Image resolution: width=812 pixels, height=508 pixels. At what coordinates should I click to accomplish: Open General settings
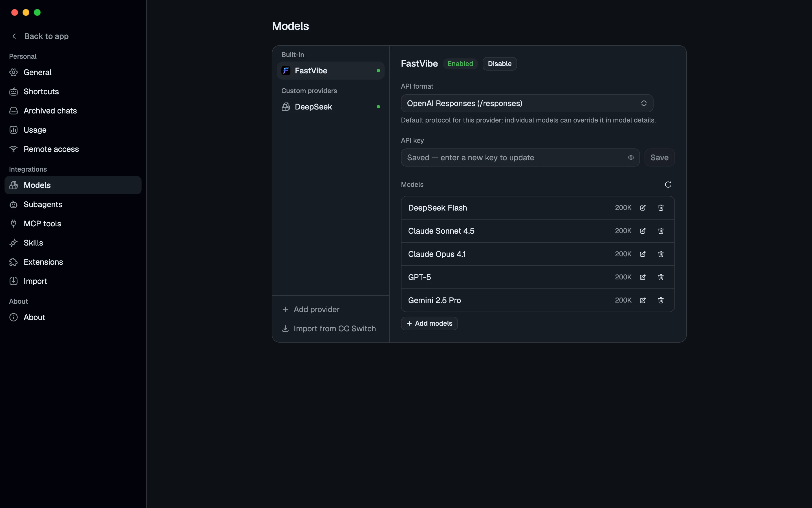tap(73, 72)
